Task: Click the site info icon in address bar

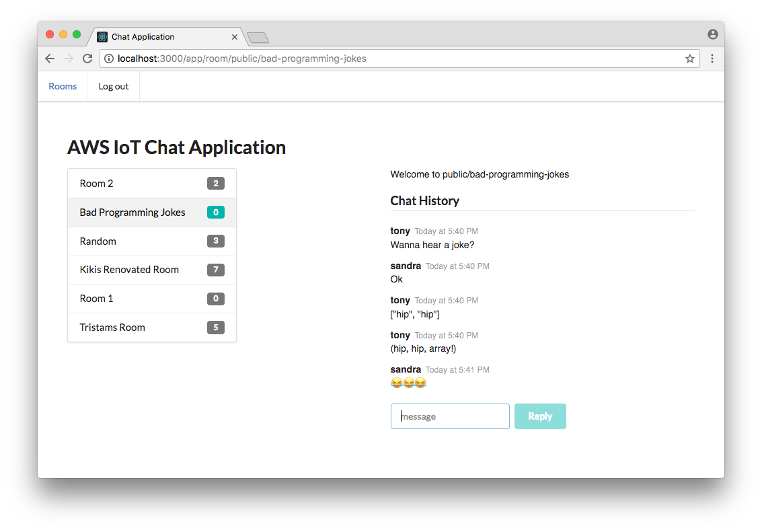Action: point(109,59)
